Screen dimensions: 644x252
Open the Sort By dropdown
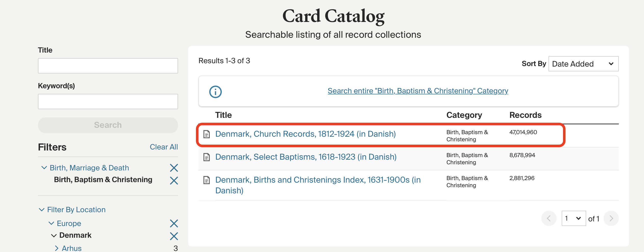[x=583, y=64]
